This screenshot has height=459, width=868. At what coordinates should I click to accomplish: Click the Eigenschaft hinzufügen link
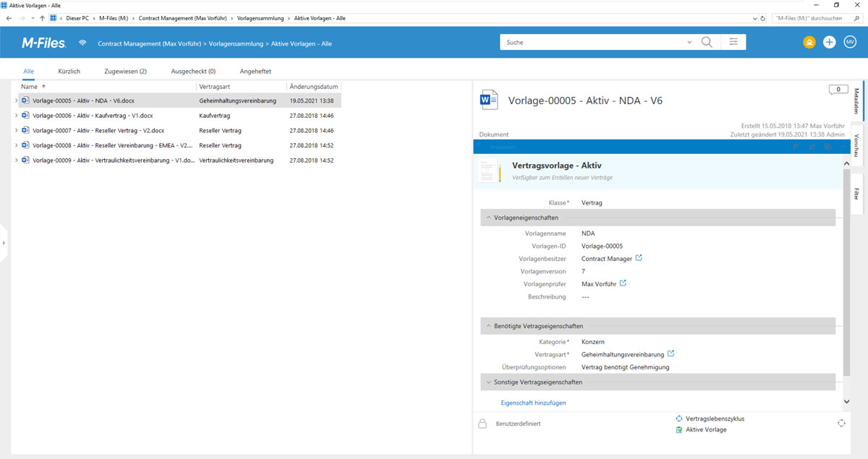pyautogui.click(x=533, y=403)
